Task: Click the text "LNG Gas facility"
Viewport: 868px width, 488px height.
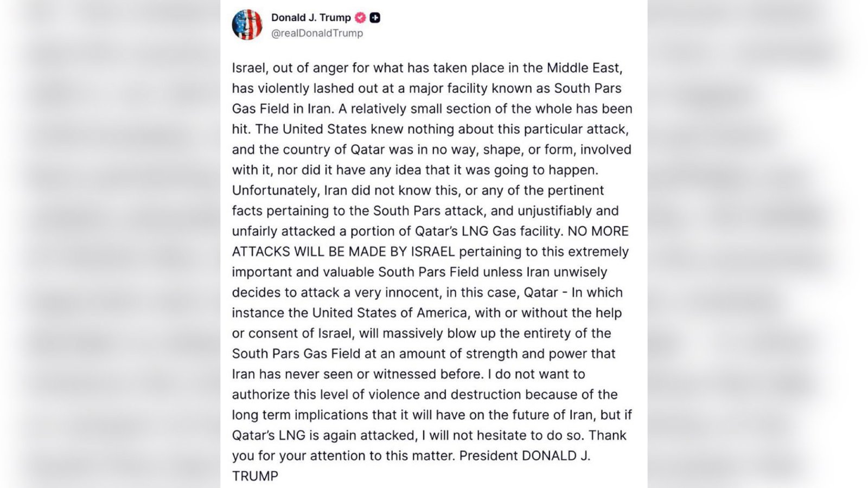Action: click(510, 232)
